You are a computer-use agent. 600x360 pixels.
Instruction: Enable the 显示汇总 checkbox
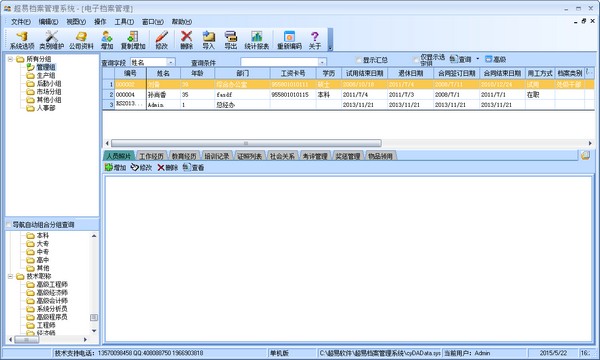pyautogui.click(x=359, y=60)
